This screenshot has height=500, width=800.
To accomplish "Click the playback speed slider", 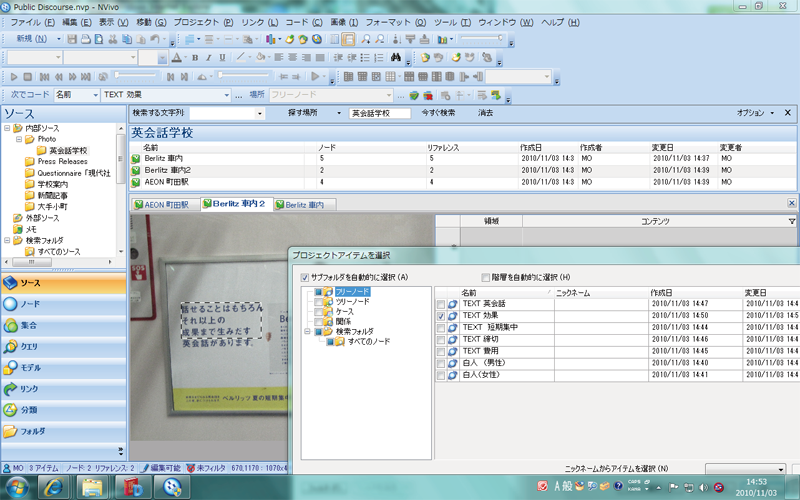I will 243,76.
